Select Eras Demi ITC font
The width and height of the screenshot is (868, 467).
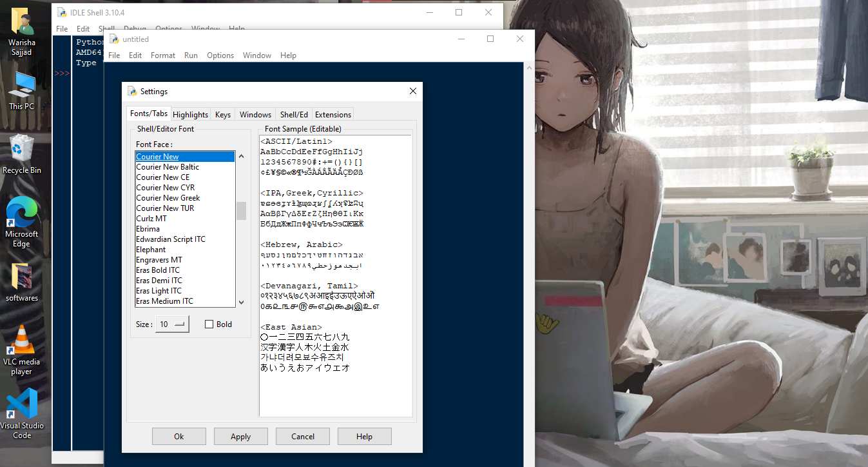[186, 281]
